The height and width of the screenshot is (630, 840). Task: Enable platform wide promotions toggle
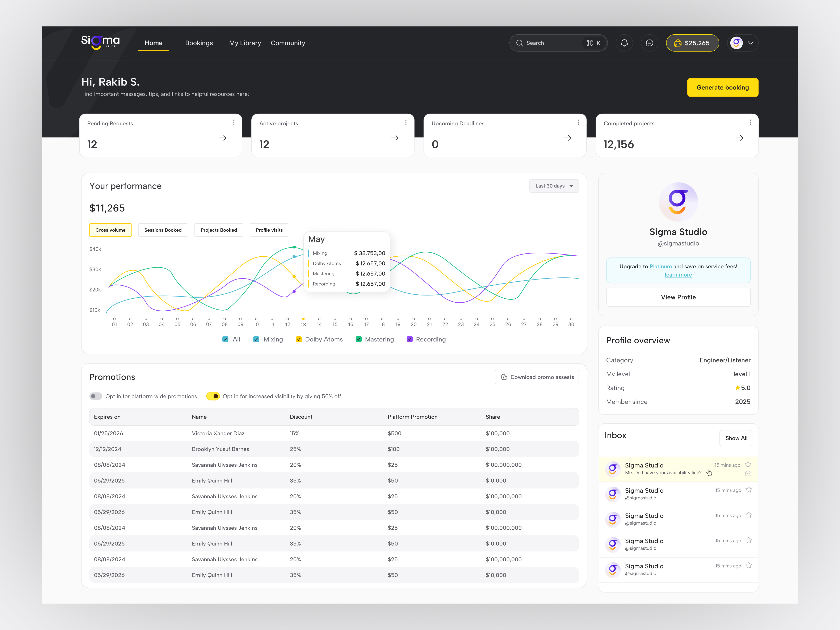96,396
